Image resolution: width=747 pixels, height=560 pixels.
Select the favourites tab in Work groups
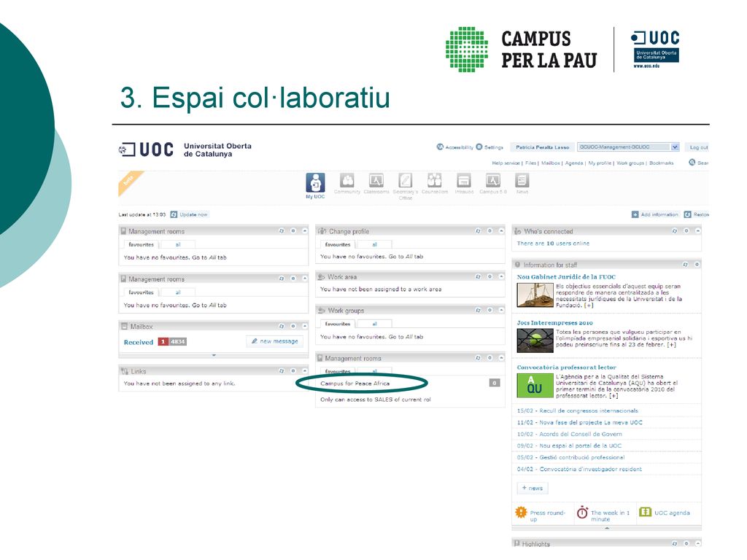tap(338, 324)
